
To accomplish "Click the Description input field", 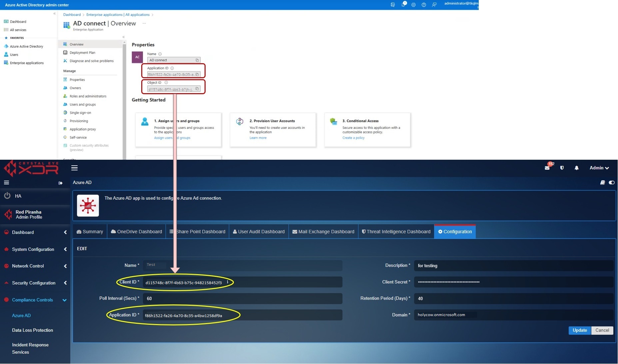I will tap(513, 266).
